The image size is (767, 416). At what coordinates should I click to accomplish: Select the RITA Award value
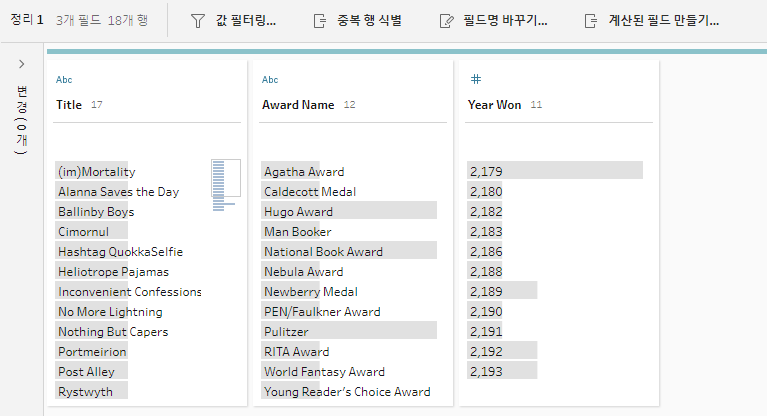[x=296, y=352]
